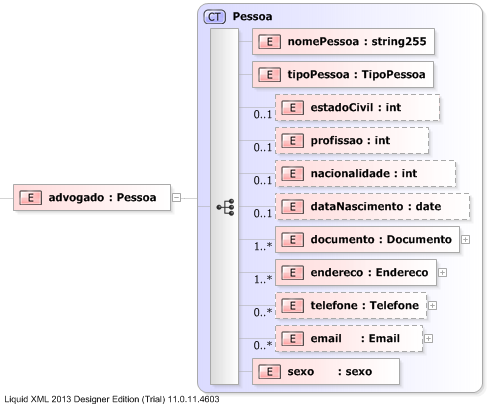Select the advogado : Pessoa element box
Image resolution: width=496 pixels, height=404 pixels.
[x=92, y=198]
